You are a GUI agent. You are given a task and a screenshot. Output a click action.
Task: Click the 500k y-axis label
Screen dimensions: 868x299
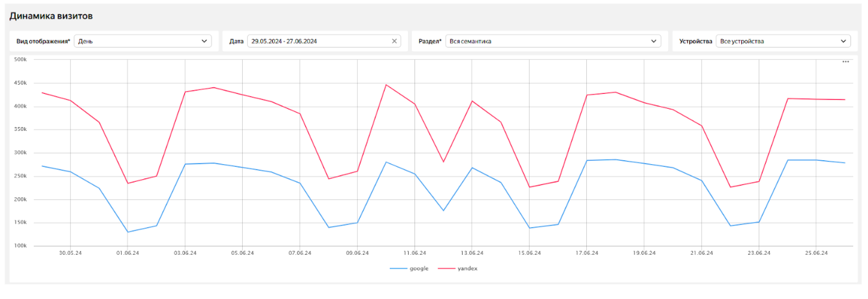(20, 59)
